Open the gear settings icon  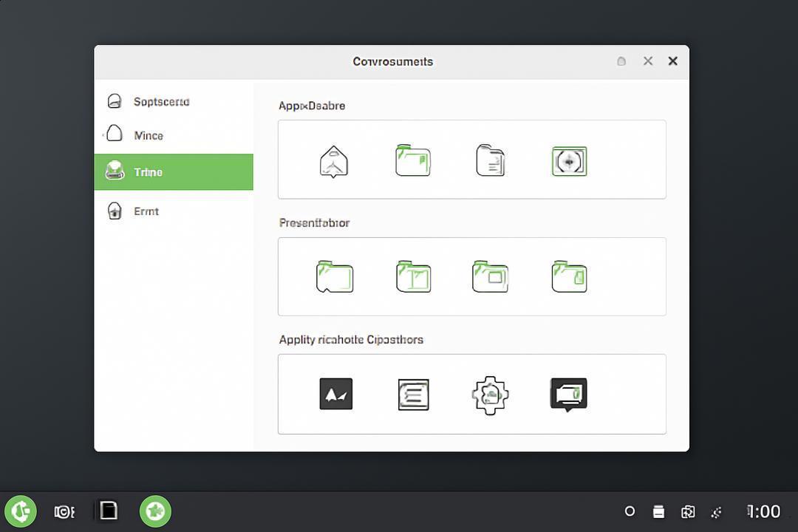490,395
